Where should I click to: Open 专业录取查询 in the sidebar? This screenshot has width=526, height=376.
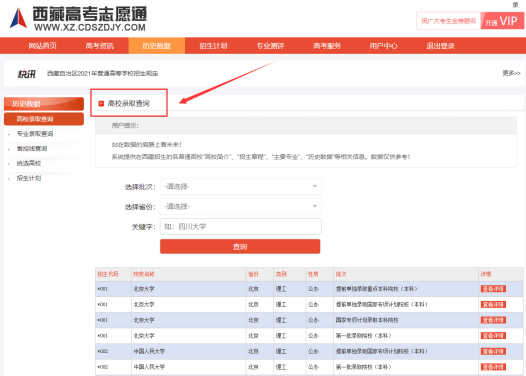35,134
